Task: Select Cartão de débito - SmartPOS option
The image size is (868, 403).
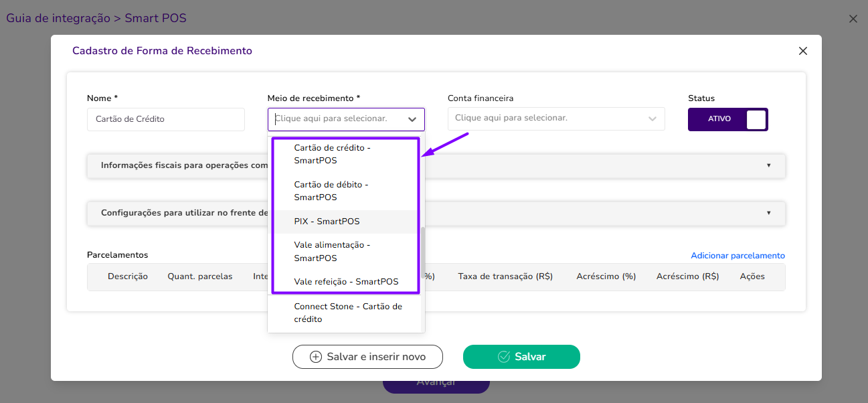Action: pyautogui.click(x=346, y=191)
